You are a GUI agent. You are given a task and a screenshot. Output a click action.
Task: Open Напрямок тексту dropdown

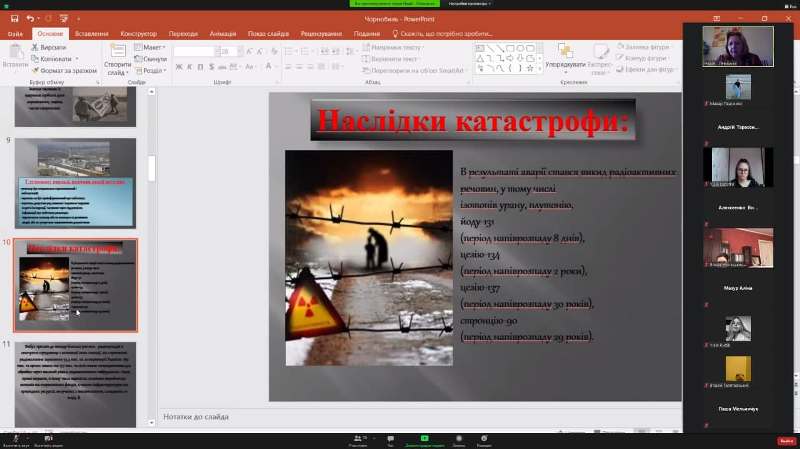pyautogui.click(x=392, y=47)
